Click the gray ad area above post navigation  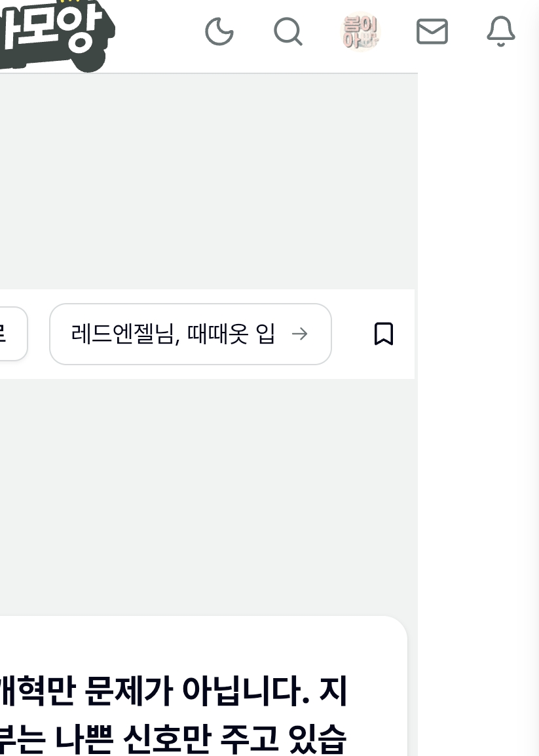208,181
